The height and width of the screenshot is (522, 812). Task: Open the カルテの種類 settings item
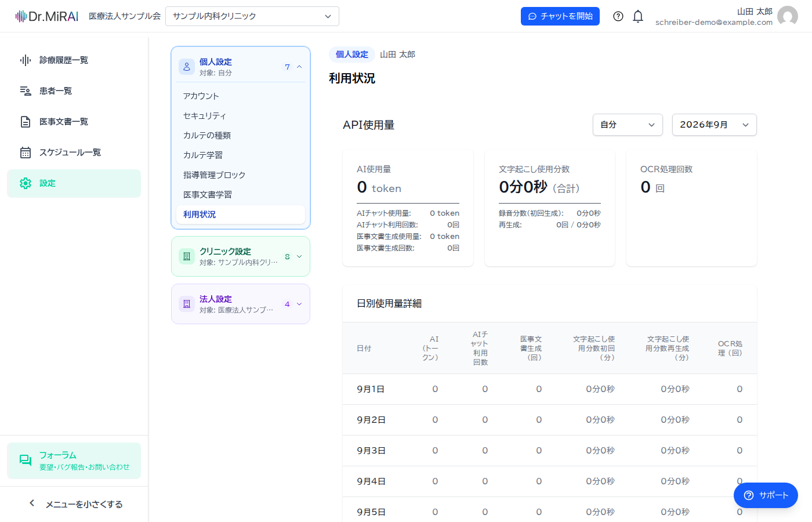pos(241,136)
